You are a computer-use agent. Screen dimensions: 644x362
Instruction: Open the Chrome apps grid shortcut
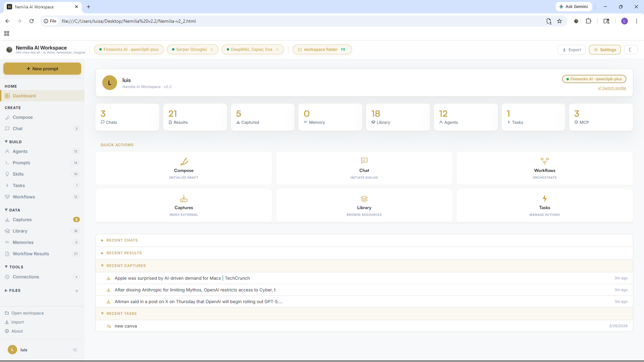click(7, 34)
